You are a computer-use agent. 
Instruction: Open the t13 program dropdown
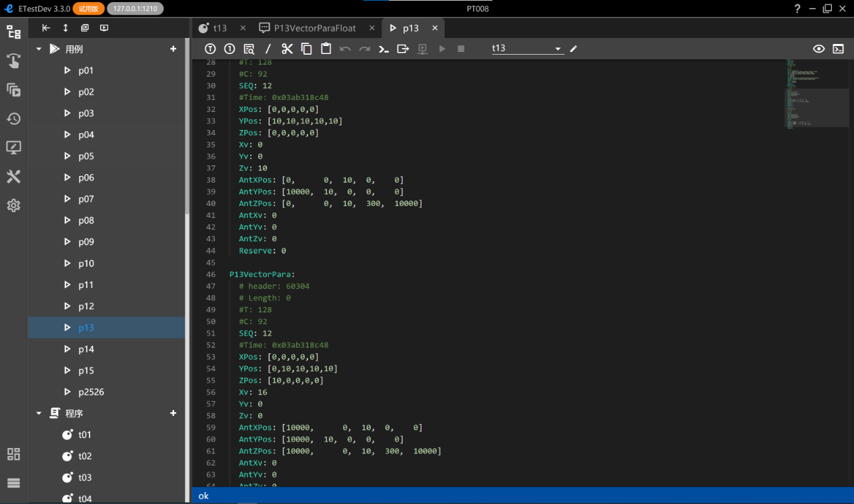click(528, 49)
